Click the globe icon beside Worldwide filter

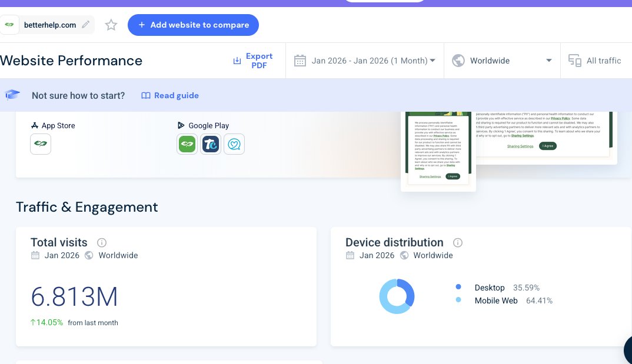pyautogui.click(x=458, y=61)
